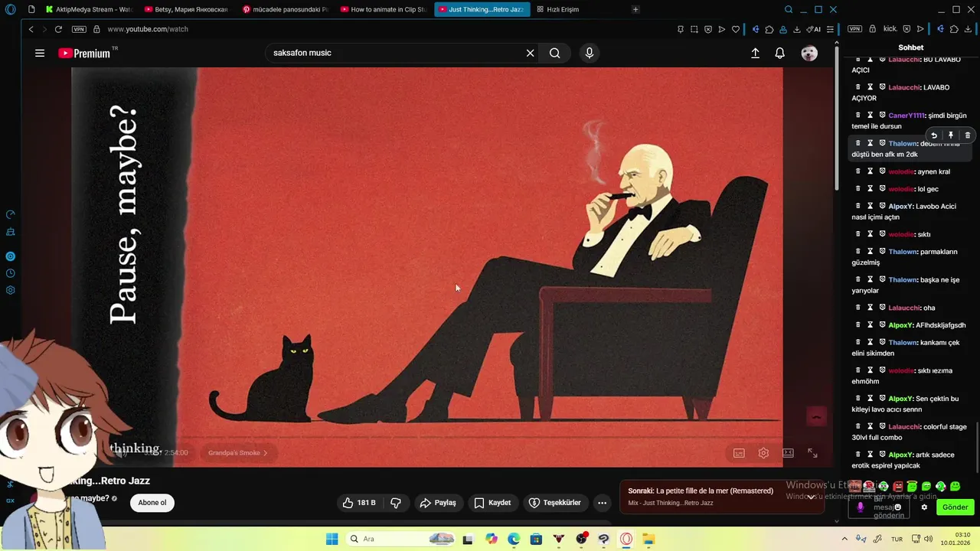Screen dimensions: 980x551
Task: Open chat settings gear near Gönder
Action: pyautogui.click(x=924, y=507)
